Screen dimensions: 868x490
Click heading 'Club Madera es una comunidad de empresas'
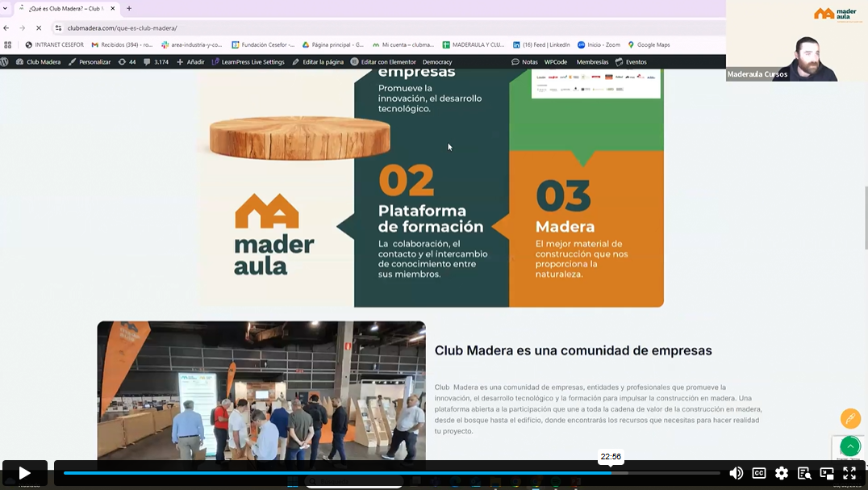573,350
